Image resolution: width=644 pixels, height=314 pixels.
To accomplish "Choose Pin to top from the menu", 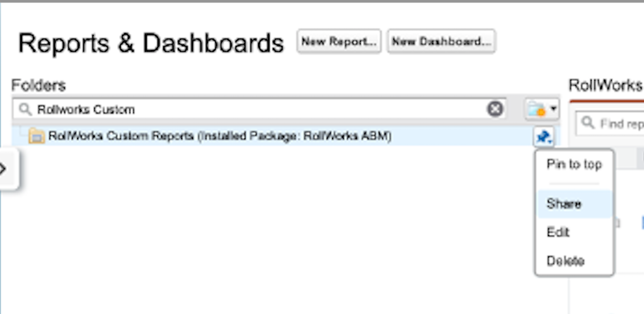I will [574, 165].
